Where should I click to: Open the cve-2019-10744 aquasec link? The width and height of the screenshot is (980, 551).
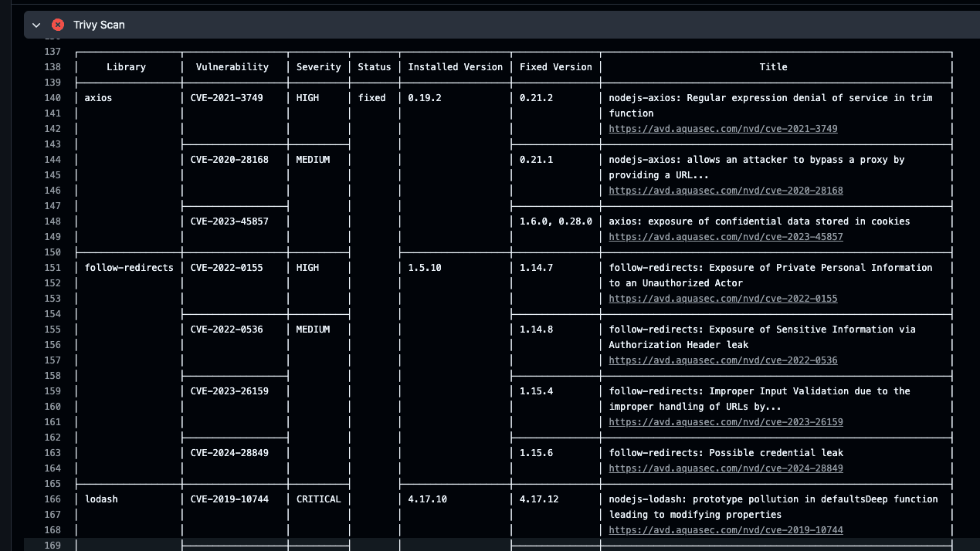pyautogui.click(x=726, y=530)
